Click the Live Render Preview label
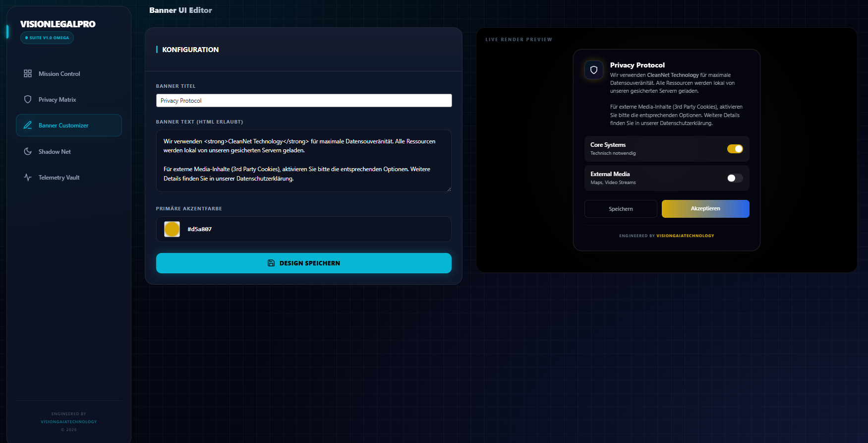Image resolution: width=868 pixels, height=443 pixels. pos(519,39)
